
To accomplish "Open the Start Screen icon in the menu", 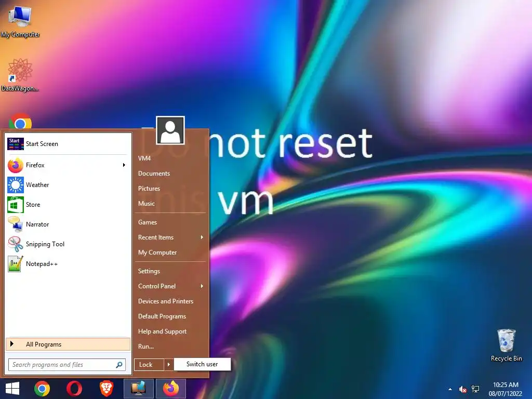I will pyautogui.click(x=15, y=144).
